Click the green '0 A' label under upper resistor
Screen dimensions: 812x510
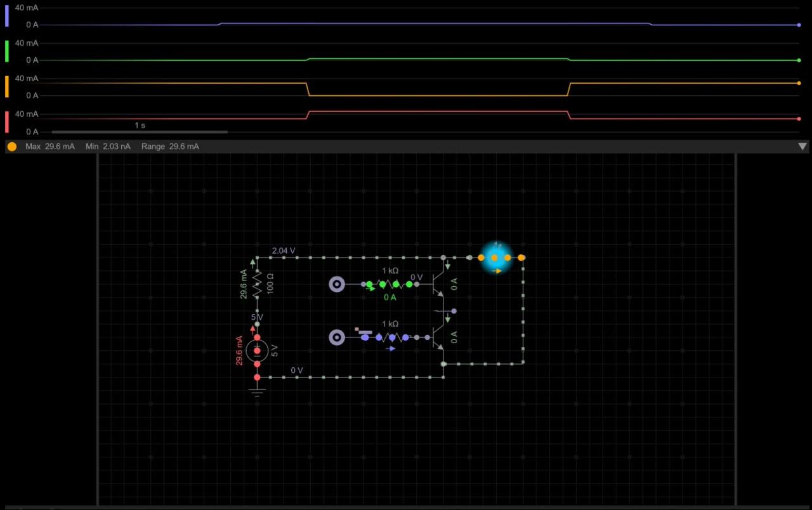click(390, 297)
